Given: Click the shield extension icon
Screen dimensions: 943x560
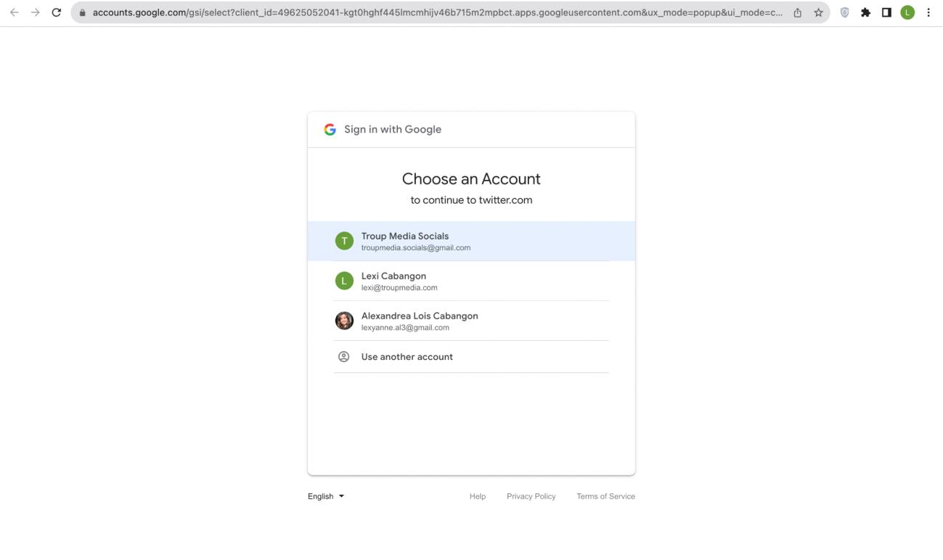Looking at the screenshot, I should pos(844,12).
